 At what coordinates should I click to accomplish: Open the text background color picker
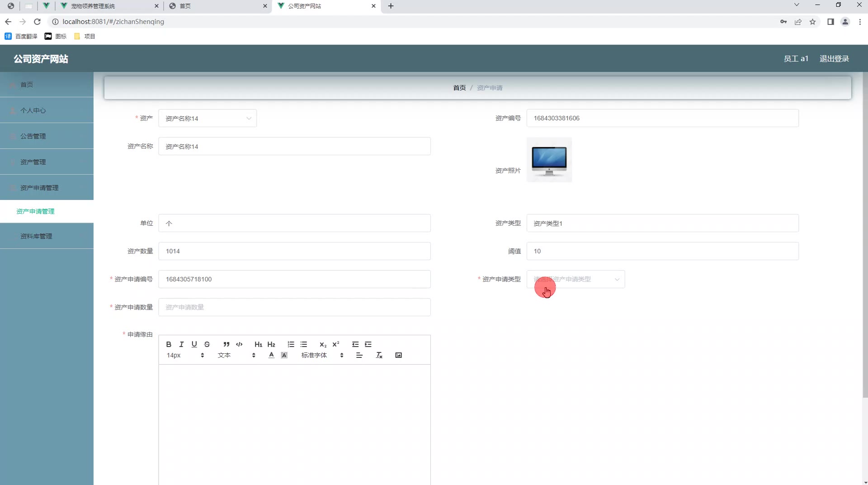click(x=284, y=355)
